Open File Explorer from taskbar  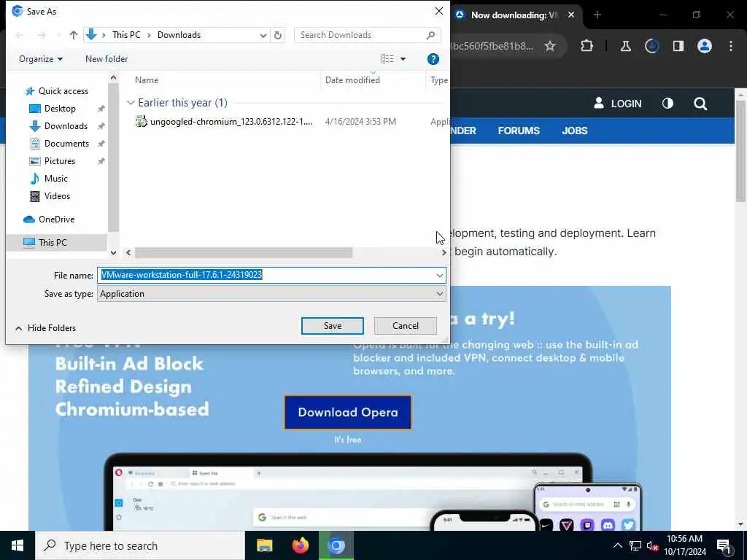coord(264,545)
